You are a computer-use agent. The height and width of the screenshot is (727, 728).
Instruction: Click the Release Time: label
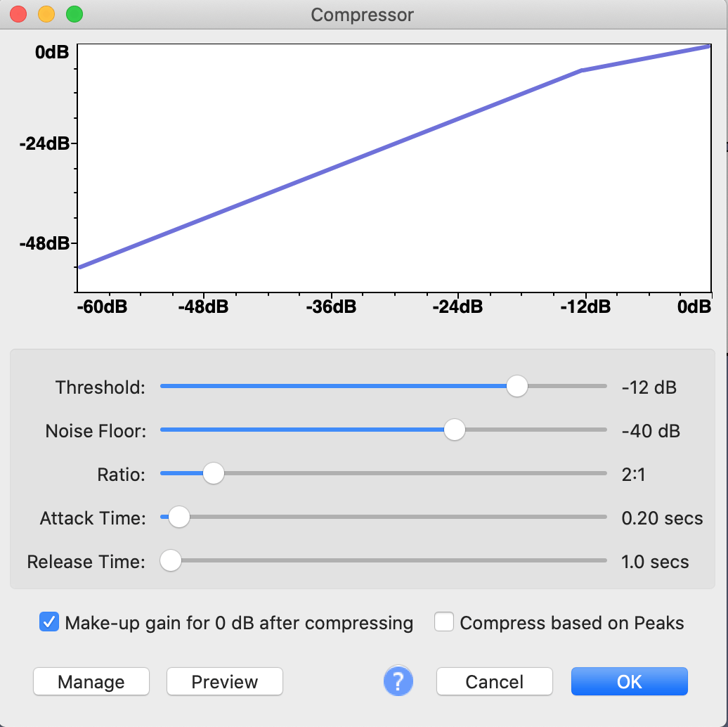click(x=86, y=562)
